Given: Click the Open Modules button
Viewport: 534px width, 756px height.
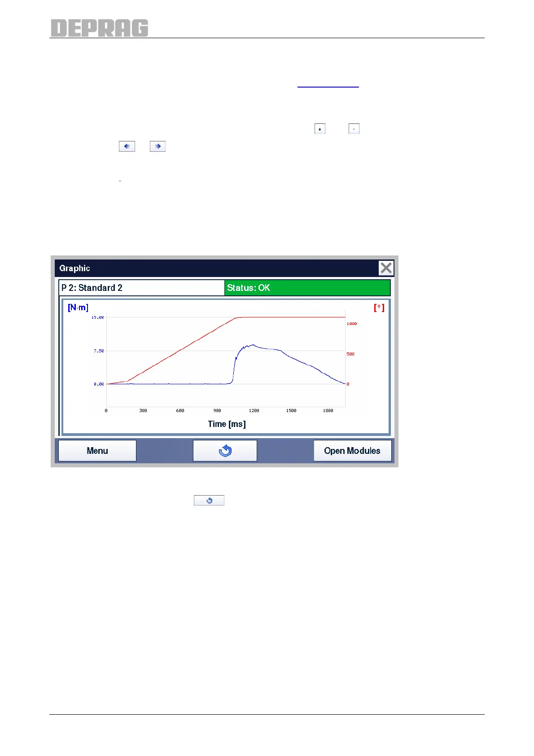Looking at the screenshot, I should (352, 450).
